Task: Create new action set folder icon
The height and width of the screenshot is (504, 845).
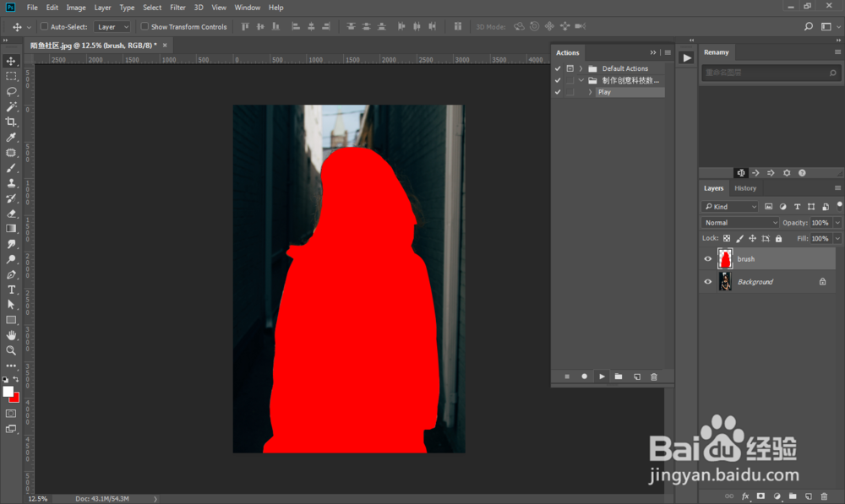Action: [x=619, y=377]
